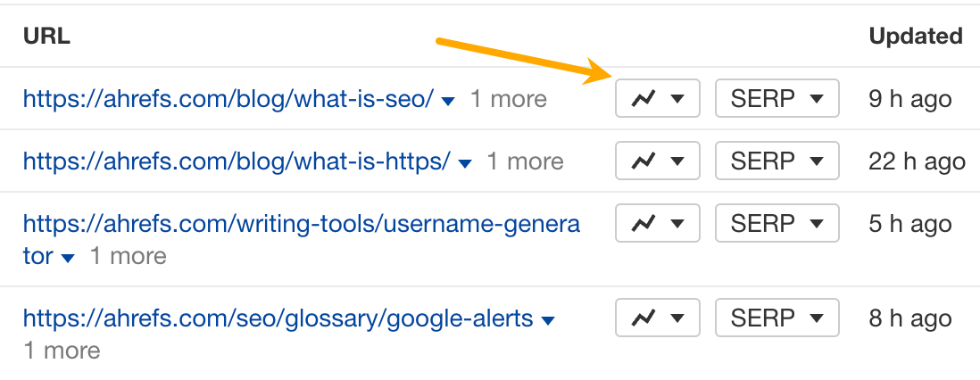Open position history chart for what-is-seo row
980x380 pixels.
(x=657, y=99)
